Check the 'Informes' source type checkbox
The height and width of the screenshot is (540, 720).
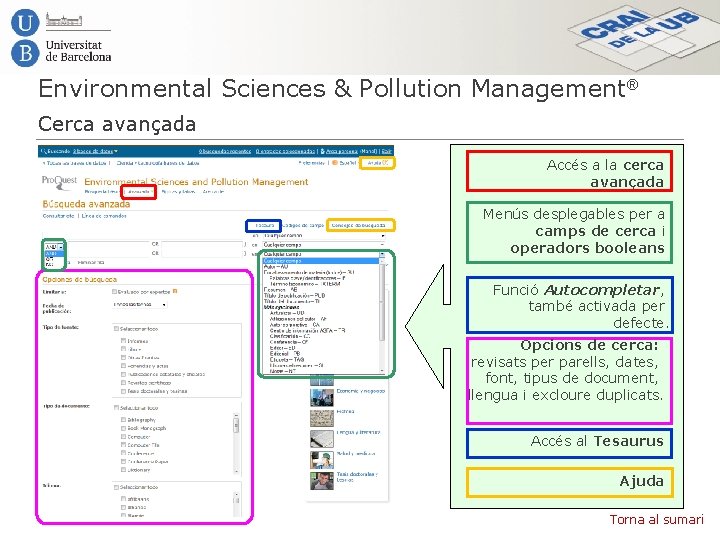[x=123, y=341]
